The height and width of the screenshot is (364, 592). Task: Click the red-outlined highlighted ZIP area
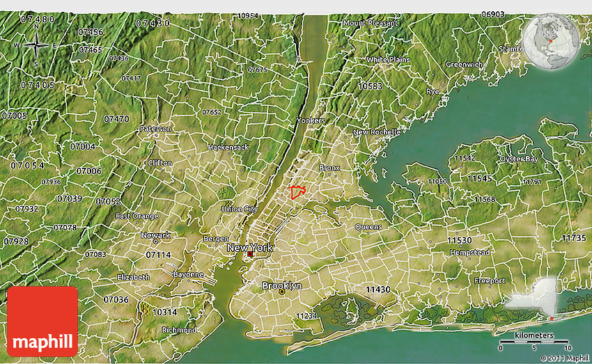pos(297,192)
